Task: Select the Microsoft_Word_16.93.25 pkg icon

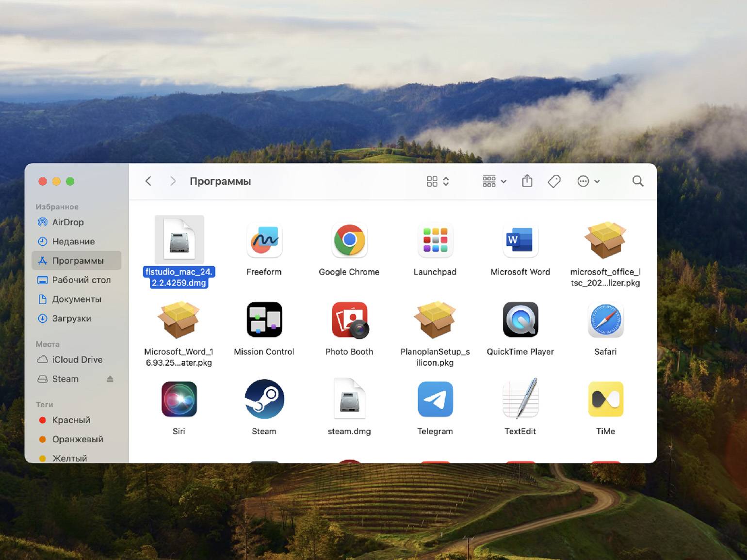Action: click(x=179, y=320)
